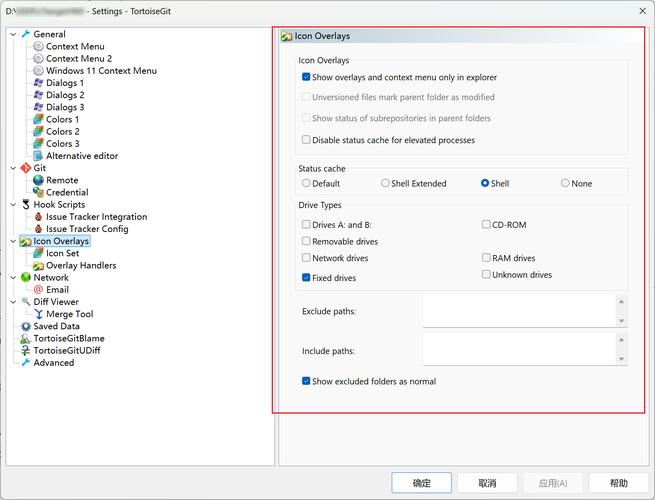The height and width of the screenshot is (500, 655).
Task: Select the Icon Overlays tree entry
Action: click(x=61, y=241)
